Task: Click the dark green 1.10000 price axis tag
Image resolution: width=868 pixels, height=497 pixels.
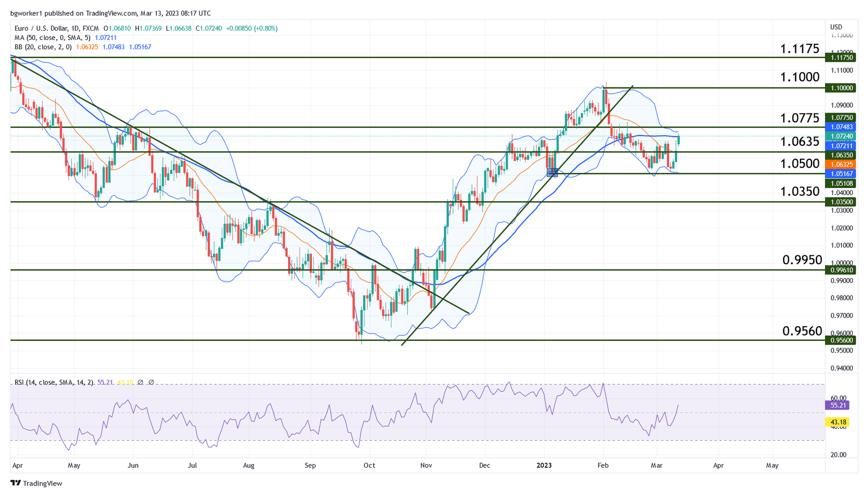Action: [841, 88]
